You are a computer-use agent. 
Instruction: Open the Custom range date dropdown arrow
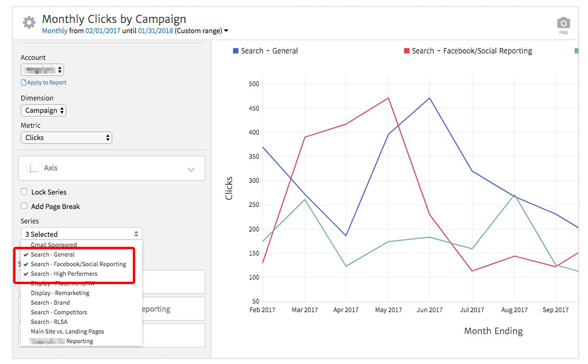[226, 31]
